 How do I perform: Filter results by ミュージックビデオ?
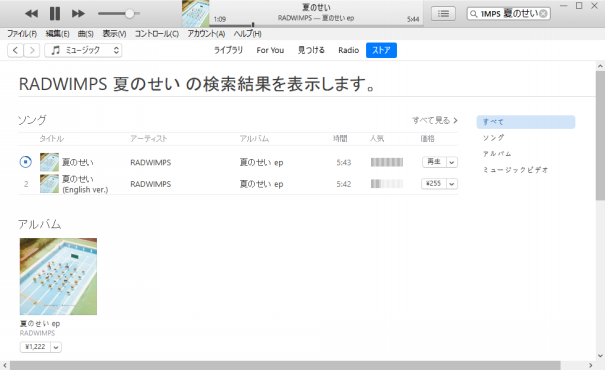515,170
